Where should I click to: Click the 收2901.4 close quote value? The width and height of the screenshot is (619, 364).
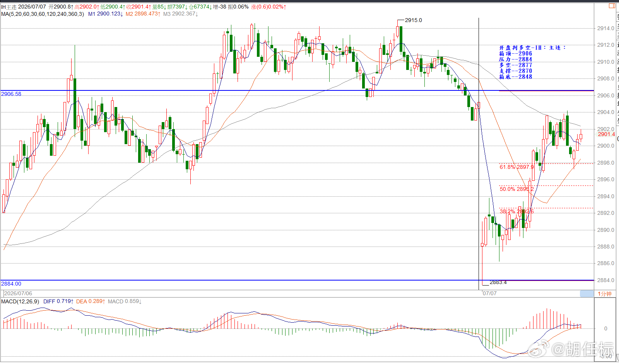point(139,7)
